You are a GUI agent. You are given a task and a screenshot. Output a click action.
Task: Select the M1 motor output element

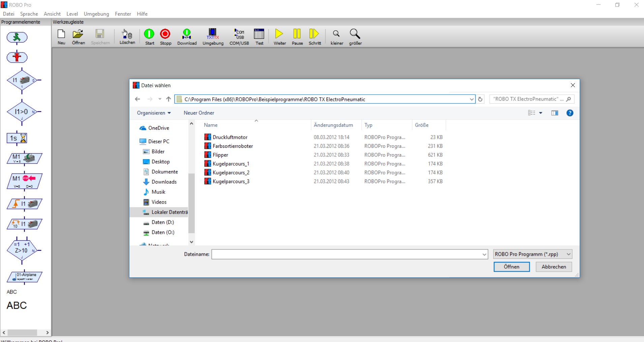[24, 158]
